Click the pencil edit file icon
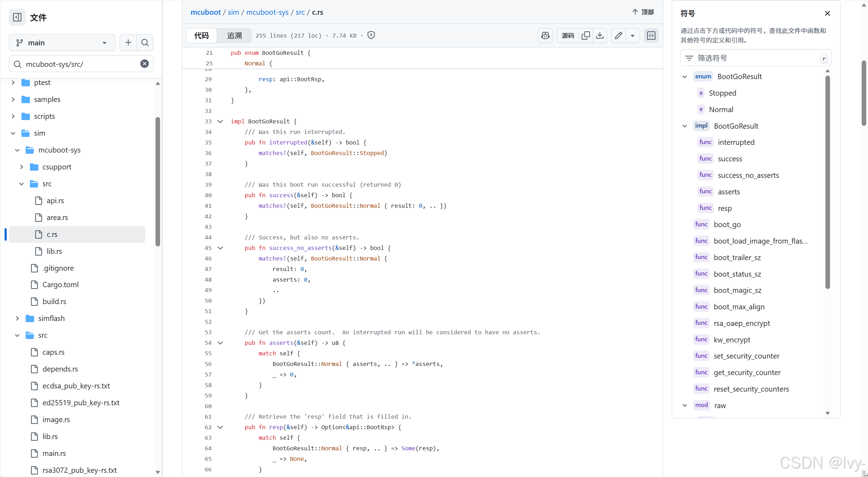This screenshot has height=477, width=868. (619, 36)
